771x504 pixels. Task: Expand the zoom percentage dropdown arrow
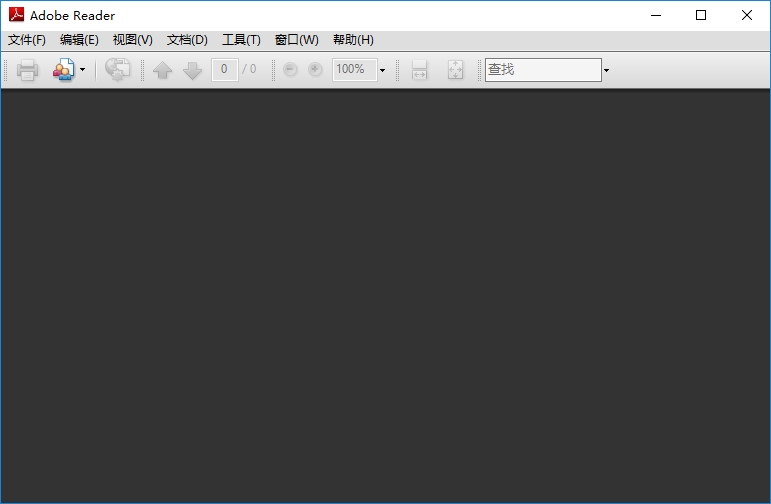(382, 70)
